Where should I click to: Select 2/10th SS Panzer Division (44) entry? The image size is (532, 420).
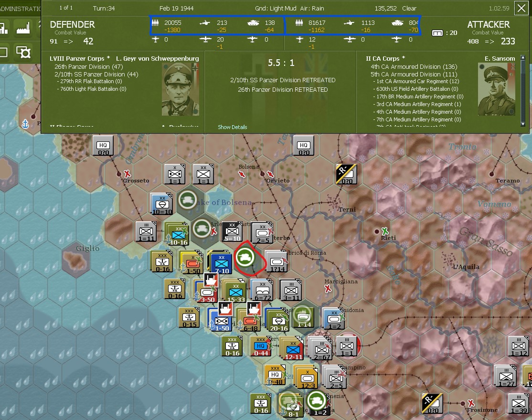click(x=96, y=74)
